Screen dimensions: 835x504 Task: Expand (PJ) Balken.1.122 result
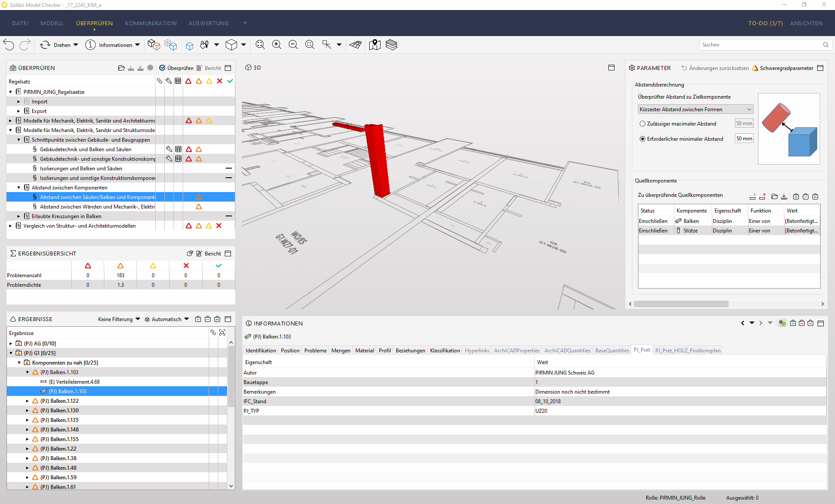click(x=27, y=401)
